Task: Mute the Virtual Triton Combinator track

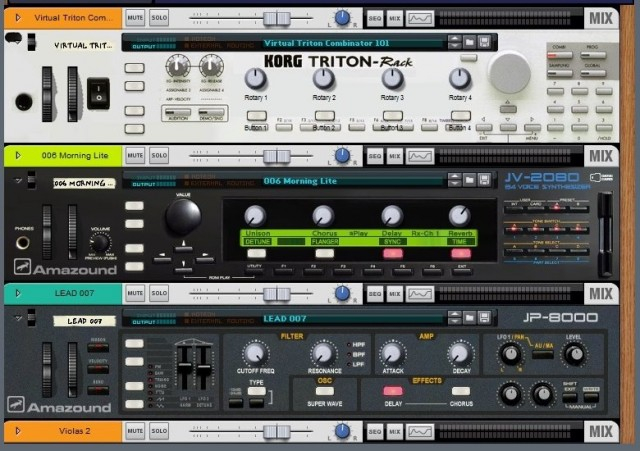Action: point(135,18)
